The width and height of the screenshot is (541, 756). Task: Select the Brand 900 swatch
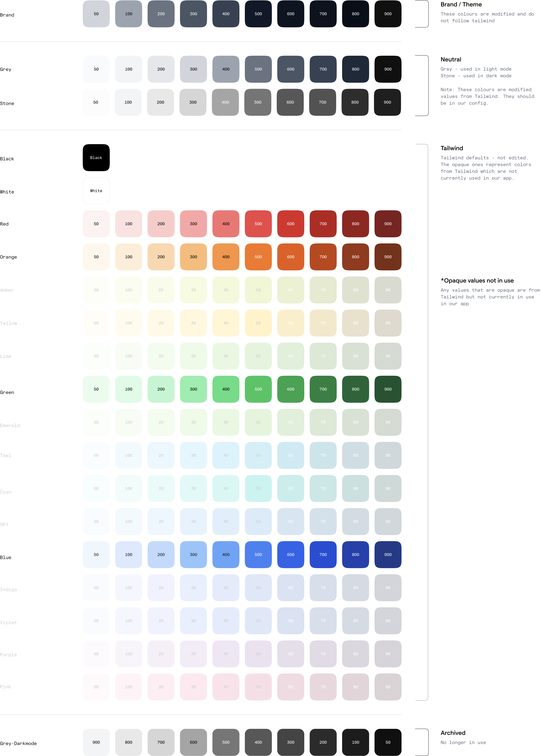coord(388,14)
